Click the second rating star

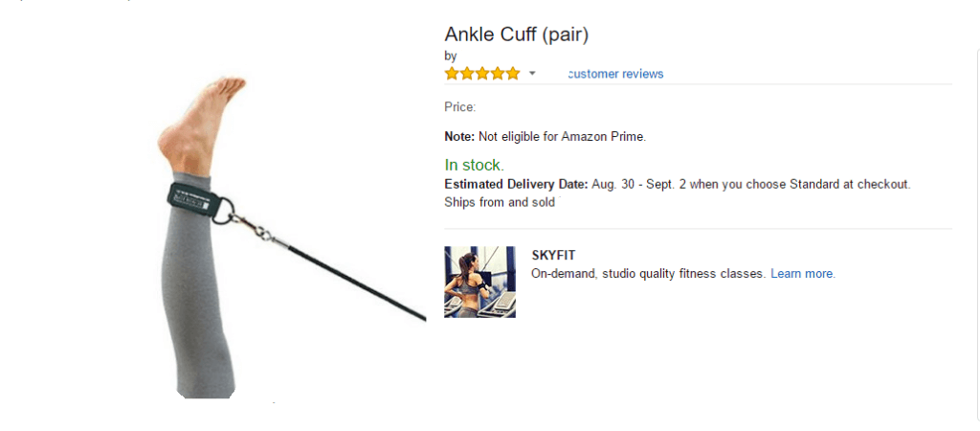pos(468,74)
